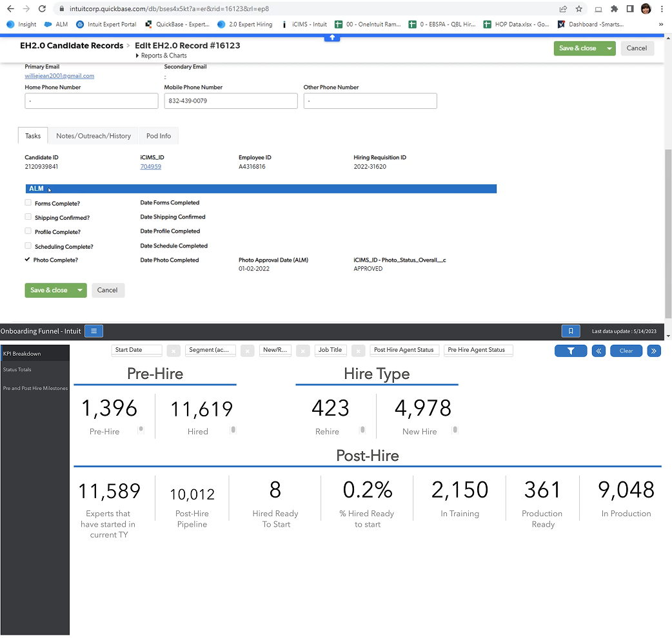The width and height of the screenshot is (672, 638).
Task: Open Chrome three-dot menu
Action: 662,8
